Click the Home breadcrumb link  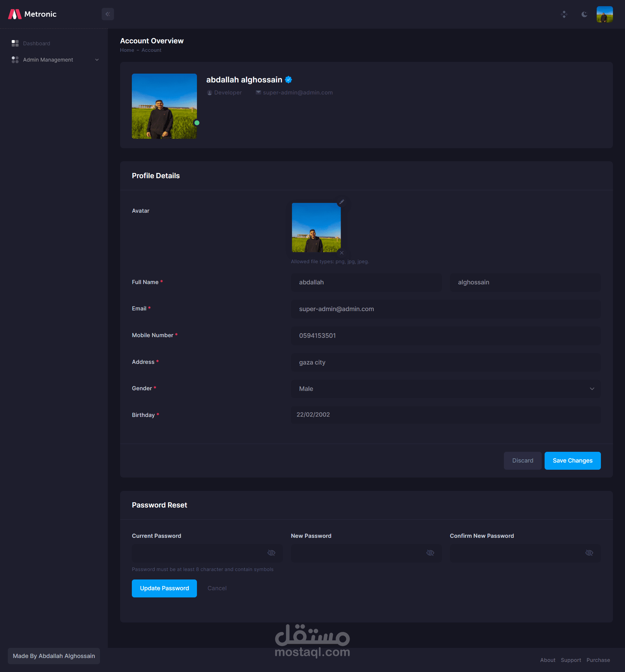coord(127,50)
